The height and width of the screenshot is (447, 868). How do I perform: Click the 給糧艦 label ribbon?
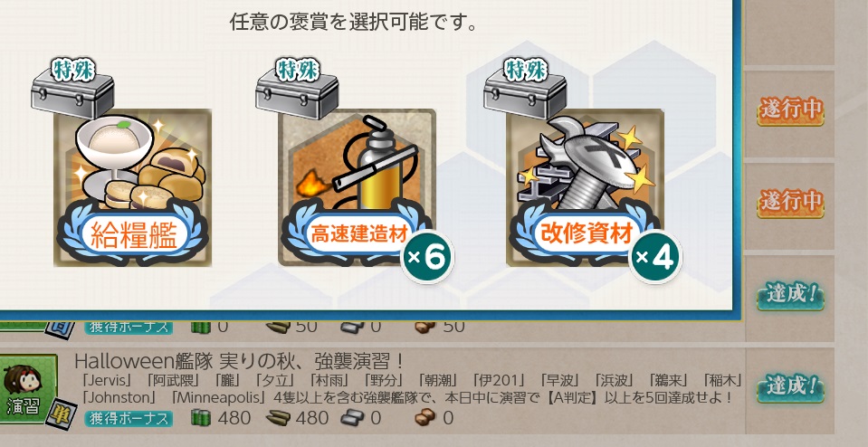(x=133, y=234)
